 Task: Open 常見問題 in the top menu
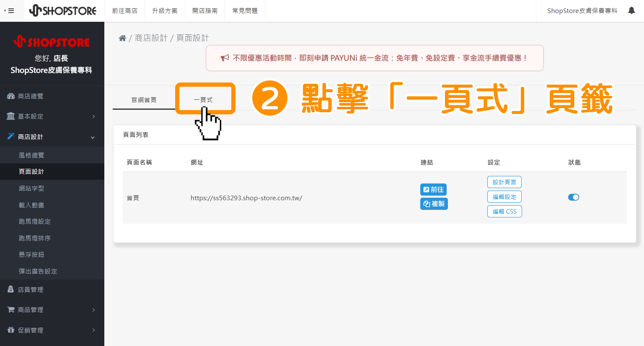245,11
